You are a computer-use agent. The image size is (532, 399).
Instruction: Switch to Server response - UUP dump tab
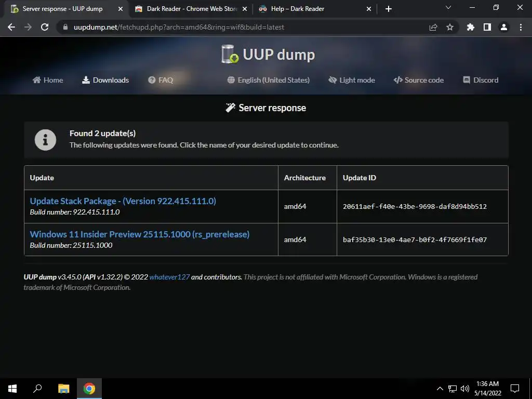tap(62, 9)
